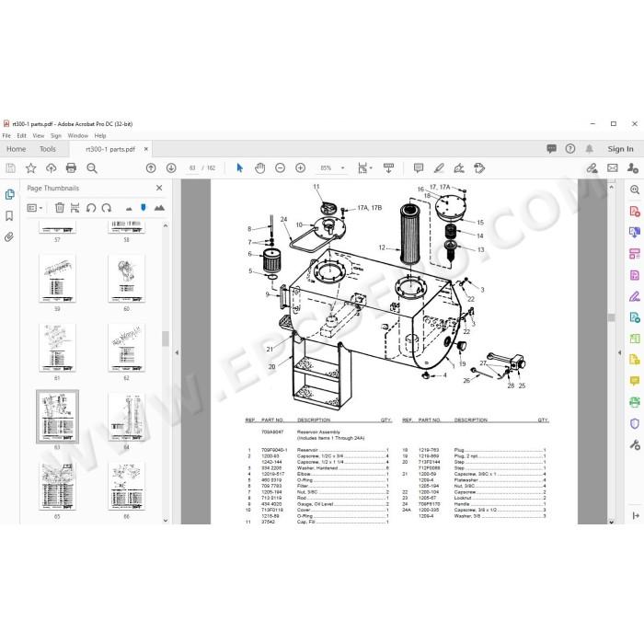Open the Help menu
Image resolution: width=644 pixels, height=644 pixels.
(100, 135)
